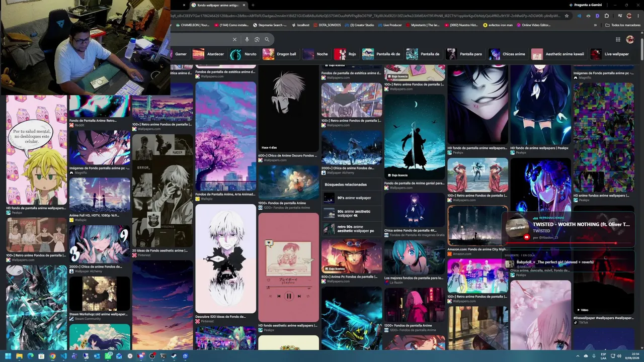644x362 pixels.
Task: Open File Explorer from the taskbar
Action: [x=19, y=356]
